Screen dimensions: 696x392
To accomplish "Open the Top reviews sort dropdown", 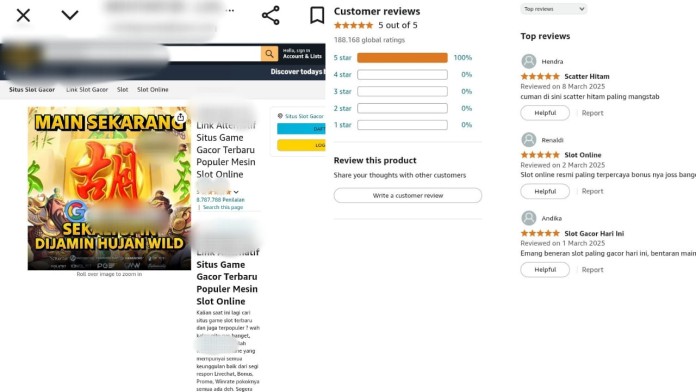I will coord(554,9).
